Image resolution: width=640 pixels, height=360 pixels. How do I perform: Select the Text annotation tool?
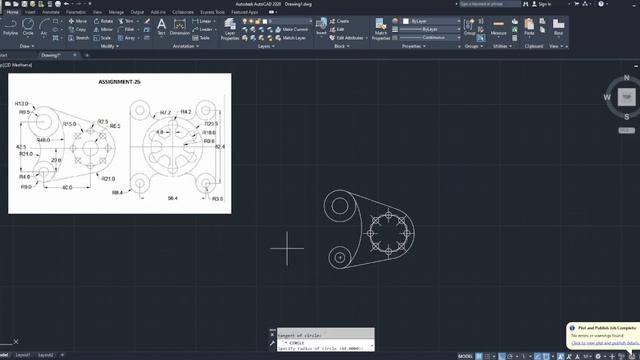click(x=161, y=27)
